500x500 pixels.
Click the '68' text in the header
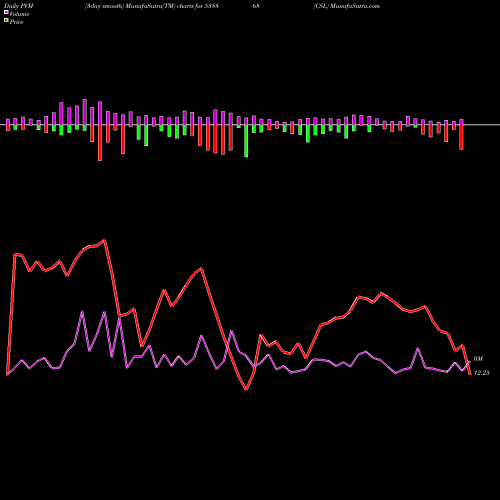(x=256, y=6)
